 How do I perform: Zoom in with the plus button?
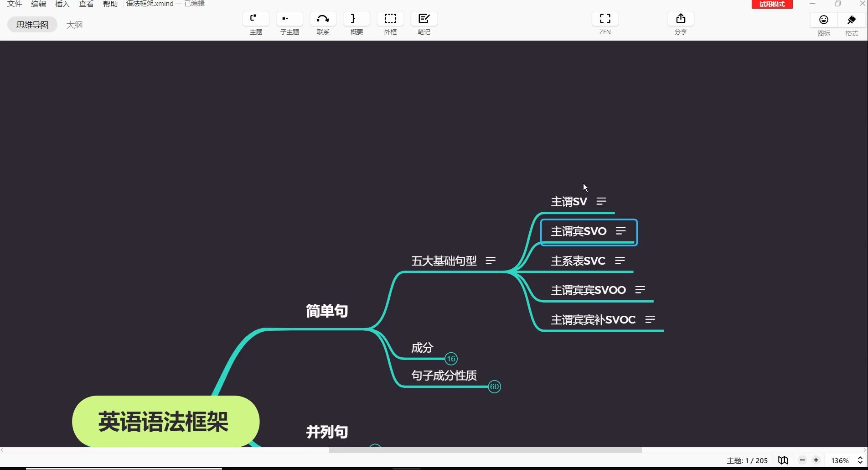tap(816, 460)
